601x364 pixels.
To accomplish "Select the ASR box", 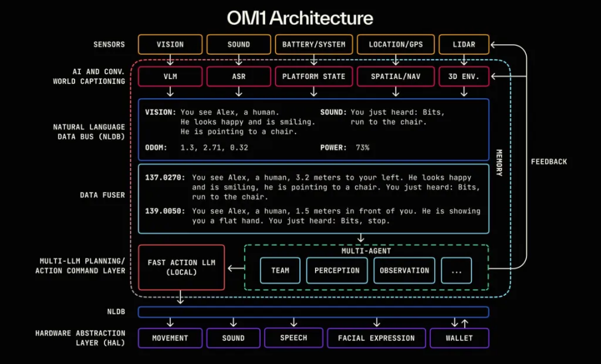I will point(238,76).
